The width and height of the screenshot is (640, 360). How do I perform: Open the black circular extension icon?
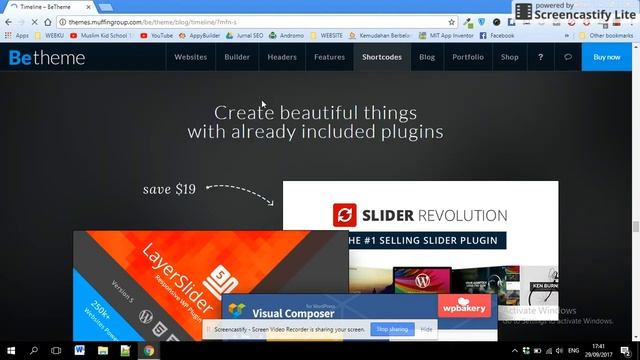click(496, 22)
